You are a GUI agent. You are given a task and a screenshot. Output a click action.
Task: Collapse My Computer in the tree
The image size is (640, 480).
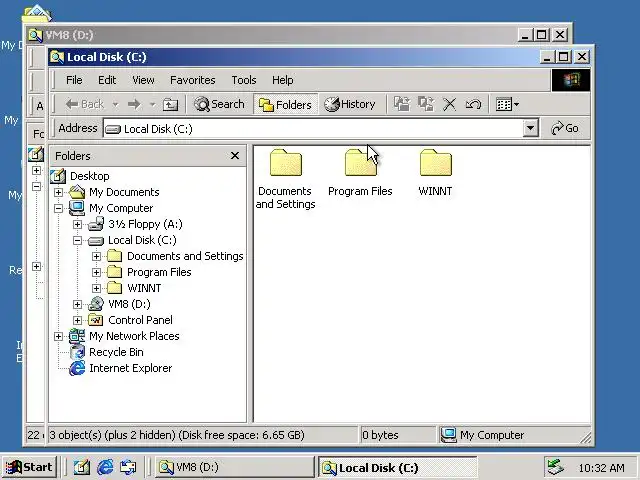click(58, 208)
